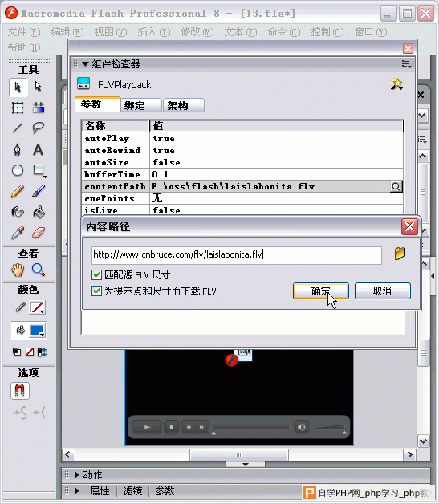
Task: Select the Paint Bucket tool
Action: coord(39,212)
